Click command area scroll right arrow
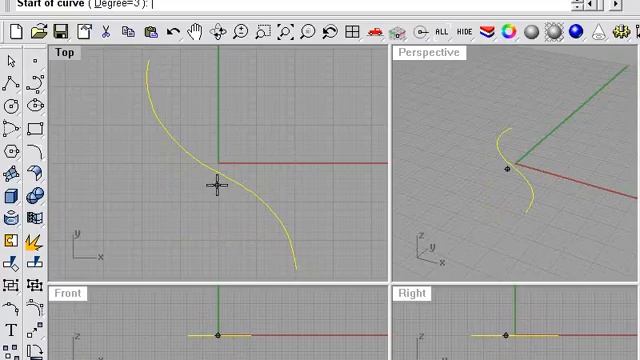640x360 pixels. tap(616, 4)
